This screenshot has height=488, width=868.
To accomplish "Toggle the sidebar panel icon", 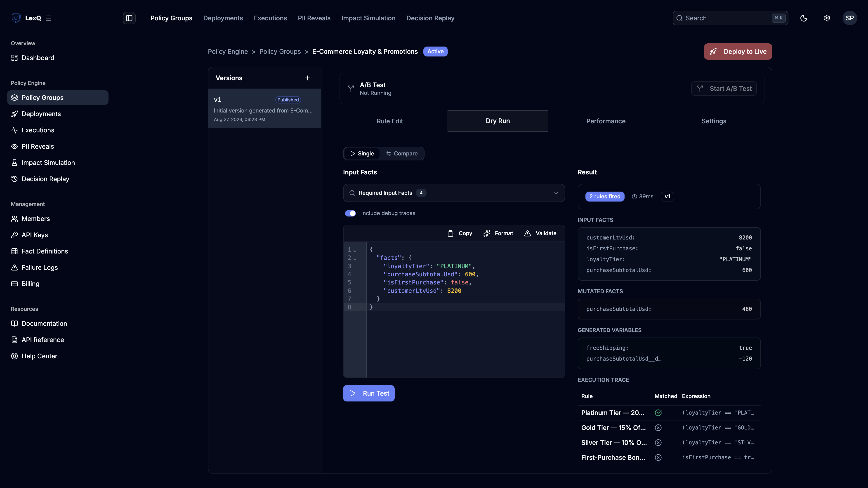I will click(129, 18).
